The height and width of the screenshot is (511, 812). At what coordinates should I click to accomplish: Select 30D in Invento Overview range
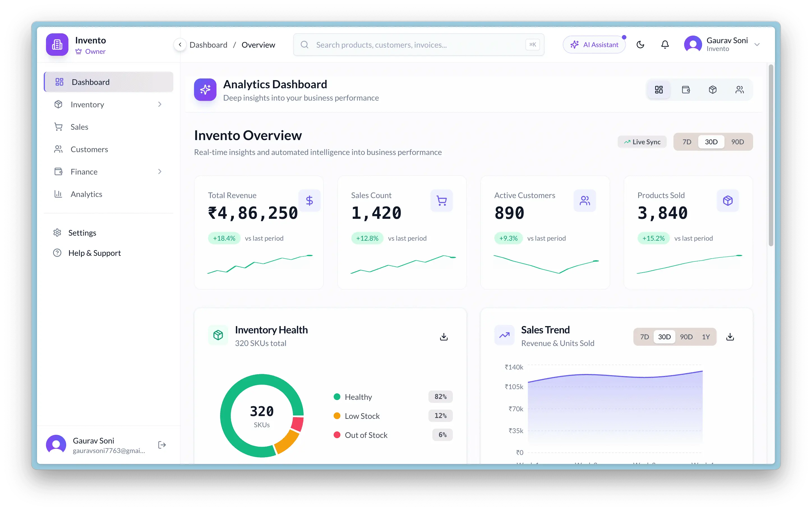pos(711,142)
